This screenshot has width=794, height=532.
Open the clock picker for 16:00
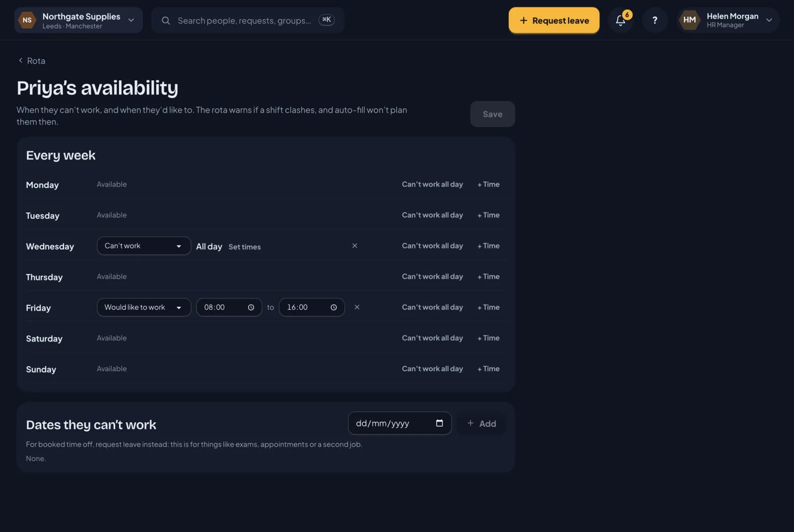334,307
